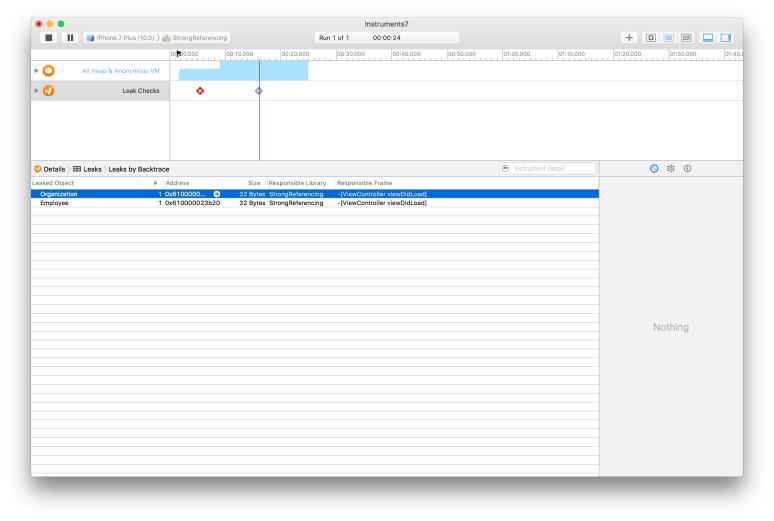Click the 00:30.000 mark on timeline ruler
The width and height of the screenshot is (774, 521).
pyautogui.click(x=351, y=54)
